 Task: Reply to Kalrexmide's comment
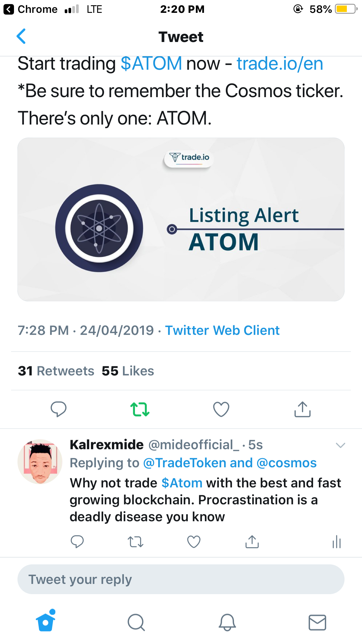coord(77,542)
